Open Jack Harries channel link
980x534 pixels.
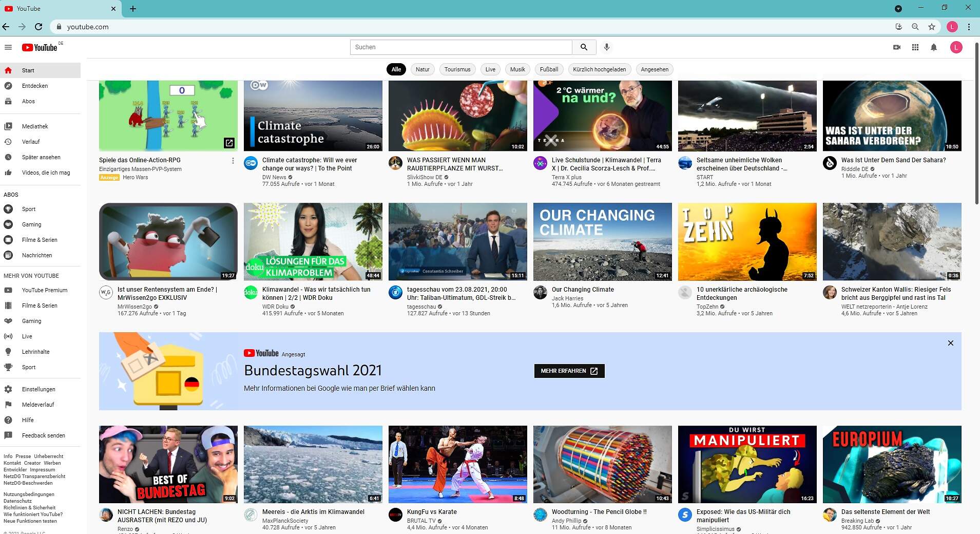coord(567,298)
